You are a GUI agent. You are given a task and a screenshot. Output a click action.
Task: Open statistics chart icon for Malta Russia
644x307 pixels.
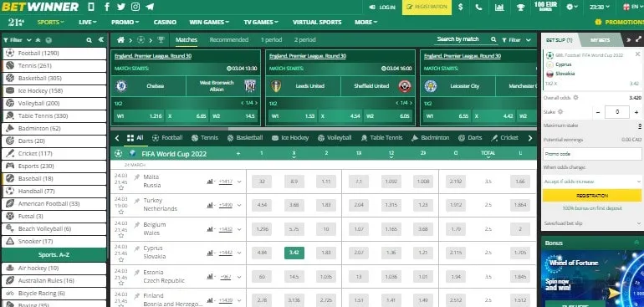coord(211,182)
